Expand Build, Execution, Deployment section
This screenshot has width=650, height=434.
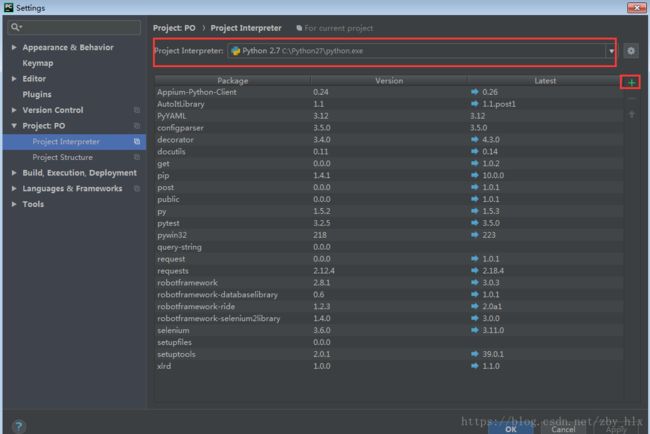tap(14, 173)
